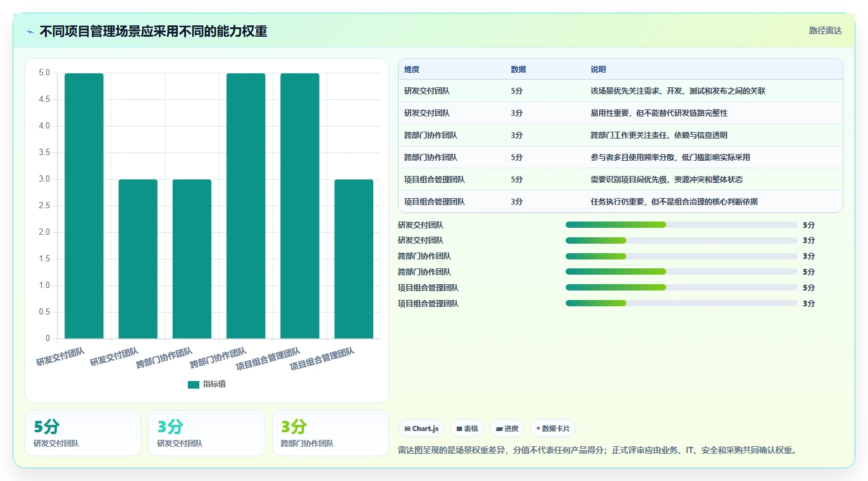The height and width of the screenshot is (481, 868).
Task: Click the cell 易用性重要，但不能替代研发链路完整性
Action: point(659,113)
